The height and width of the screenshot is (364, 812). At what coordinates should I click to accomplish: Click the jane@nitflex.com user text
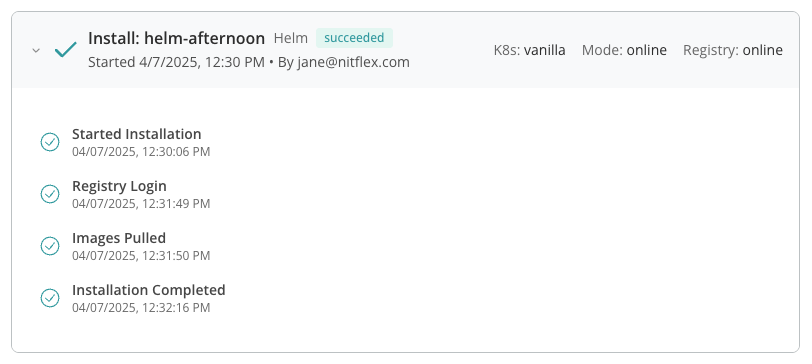click(x=353, y=62)
